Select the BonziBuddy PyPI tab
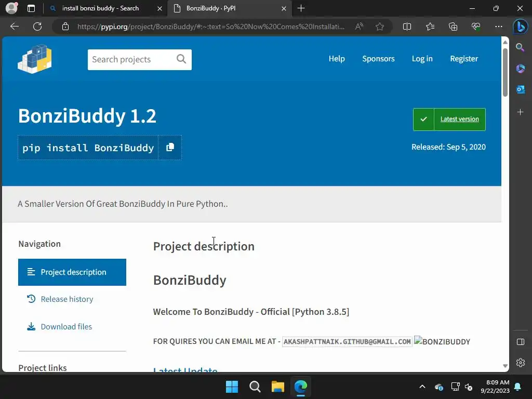The width and height of the screenshot is (532, 399). pyautogui.click(x=211, y=8)
